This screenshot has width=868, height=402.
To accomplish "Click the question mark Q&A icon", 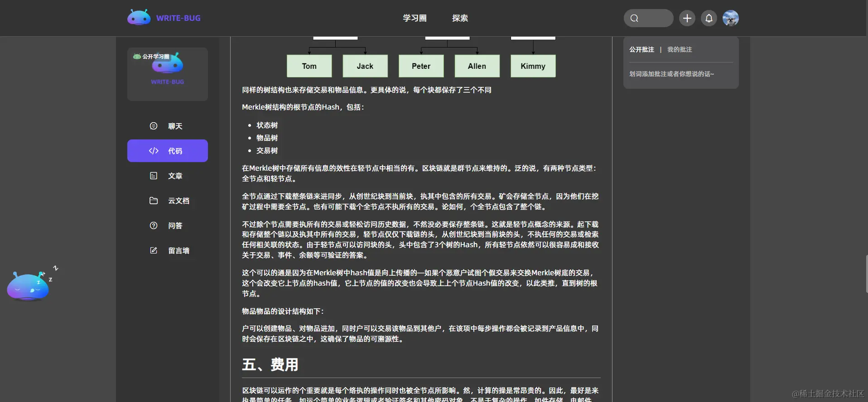I will click(x=154, y=225).
